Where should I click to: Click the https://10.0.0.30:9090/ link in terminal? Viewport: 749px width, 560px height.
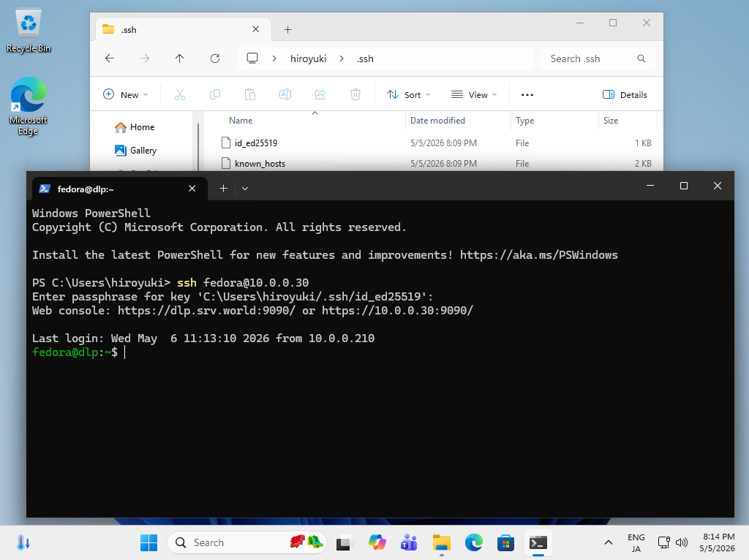(397, 310)
